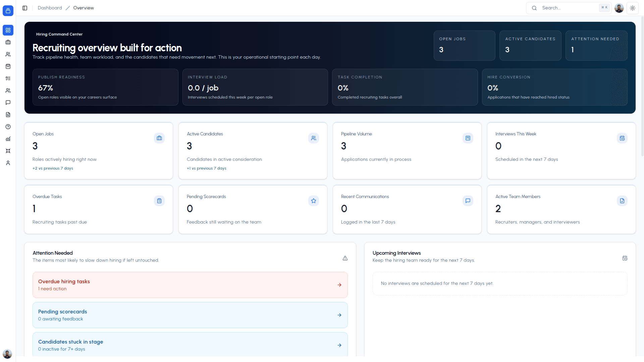Open the Scorecards document icon in sidebar
This screenshot has width=644, height=362.
8,115
